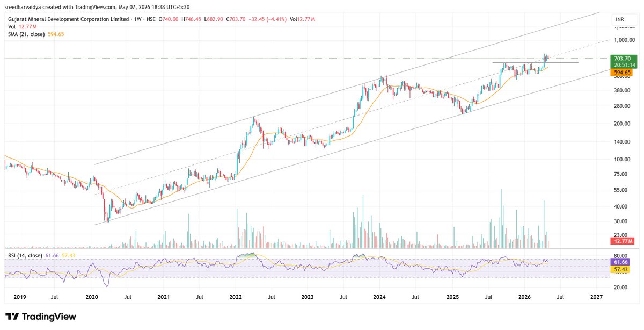The image size is (644, 330).
Task: Click the 200.00 price axis label
Action: tap(622, 124)
